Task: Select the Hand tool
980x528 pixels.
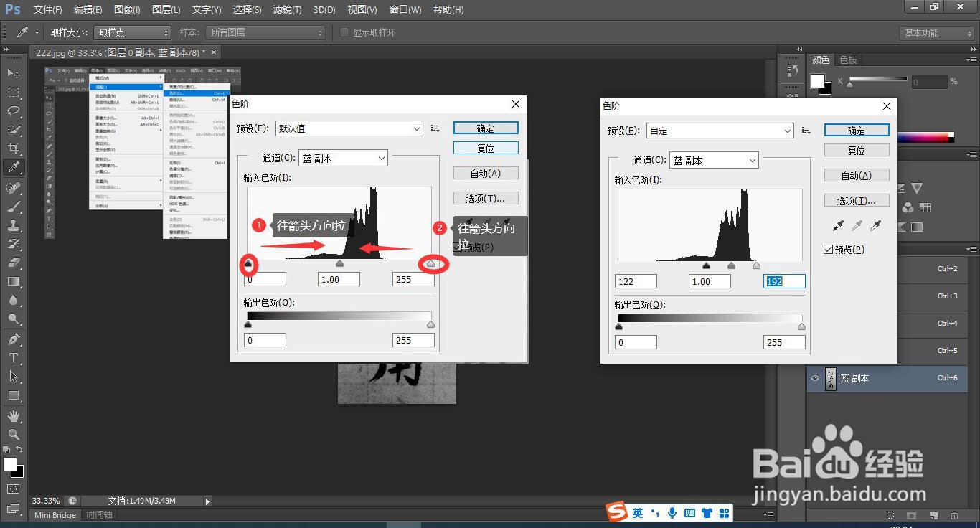Action: [x=14, y=416]
